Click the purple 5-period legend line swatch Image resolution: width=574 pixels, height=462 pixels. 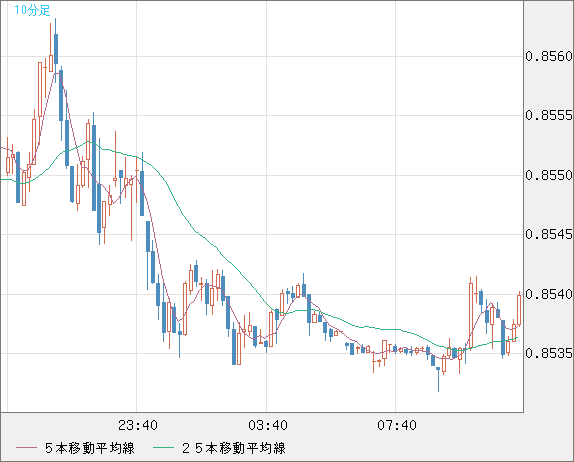26,448
